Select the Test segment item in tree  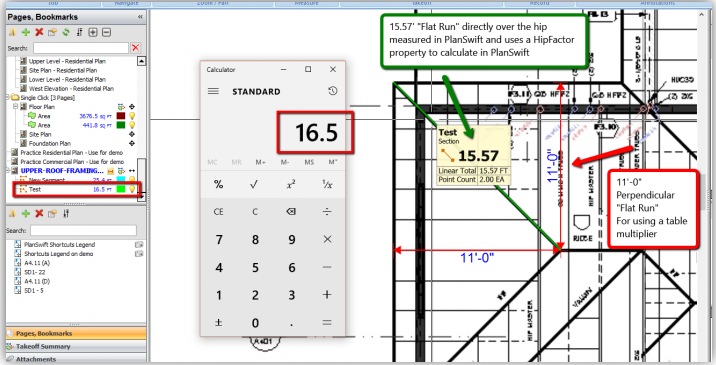35,189
